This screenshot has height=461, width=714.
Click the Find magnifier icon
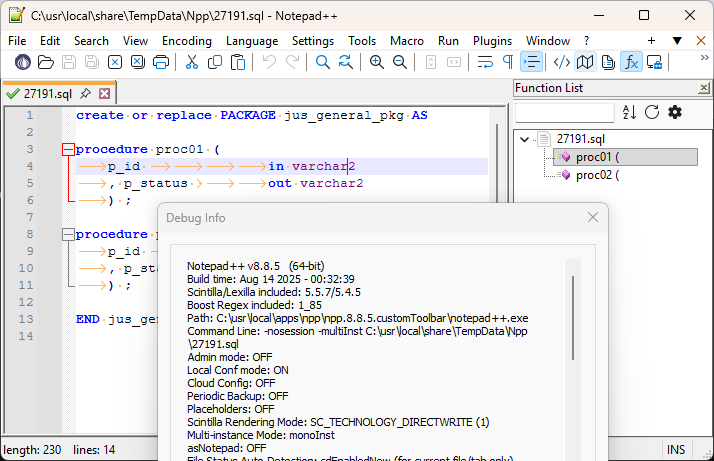[323, 62]
